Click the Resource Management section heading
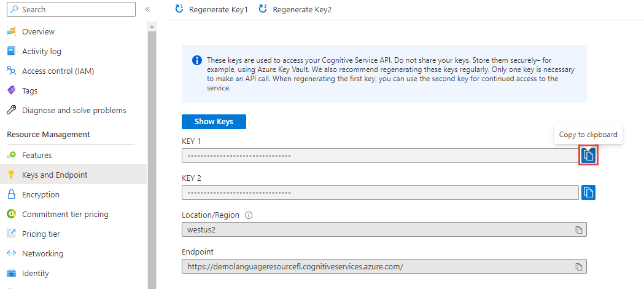This screenshot has width=644, height=289. 48,135
